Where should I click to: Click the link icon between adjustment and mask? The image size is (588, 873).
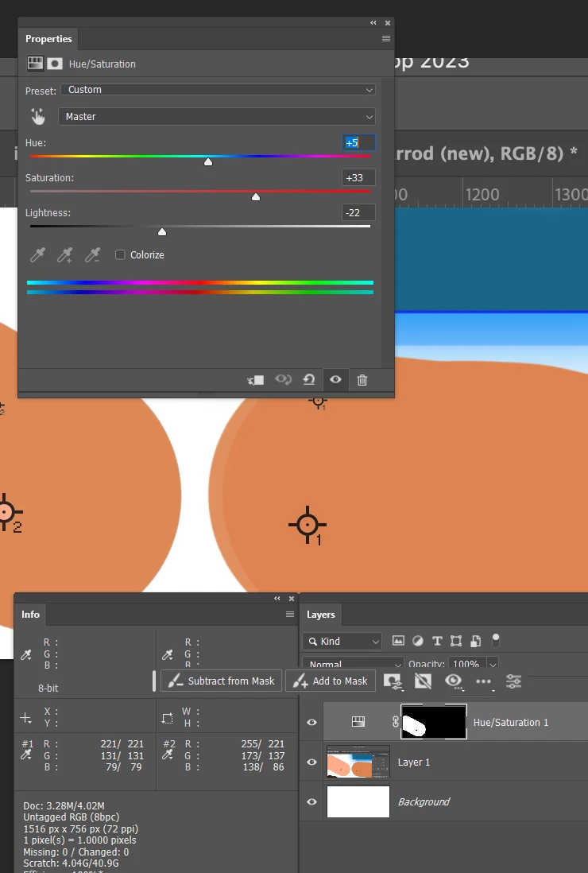(396, 722)
